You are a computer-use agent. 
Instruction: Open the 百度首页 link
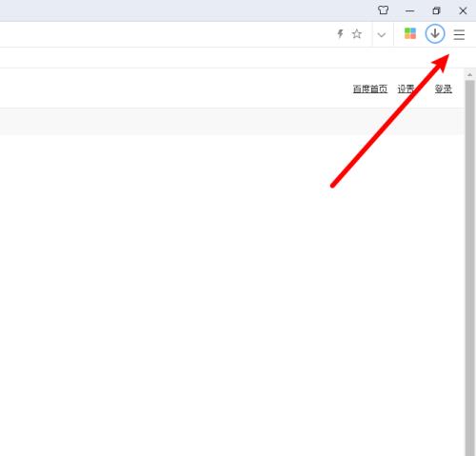coord(370,89)
